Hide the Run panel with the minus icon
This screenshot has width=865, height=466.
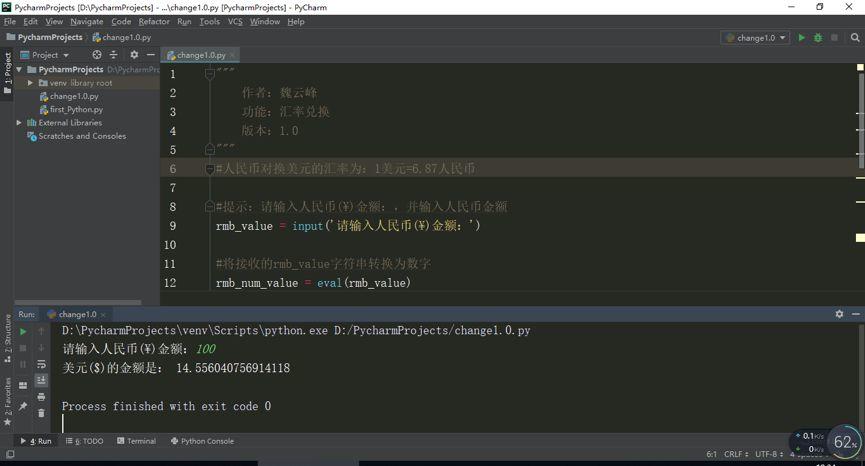[856, 314]
